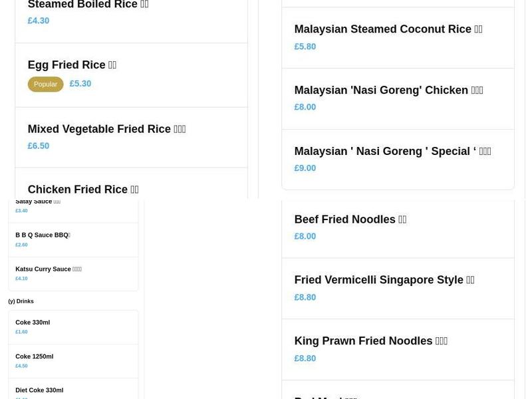The width and height of the screenshot is (532, 399).
Task: Add Coke 330ml to the order
Action: tap(33, 322)
